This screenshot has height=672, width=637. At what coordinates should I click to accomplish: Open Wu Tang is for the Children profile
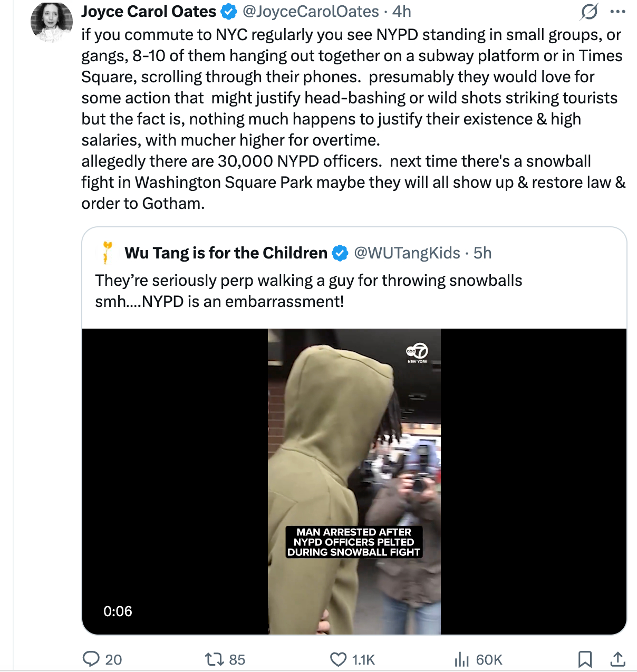(226, 253)
